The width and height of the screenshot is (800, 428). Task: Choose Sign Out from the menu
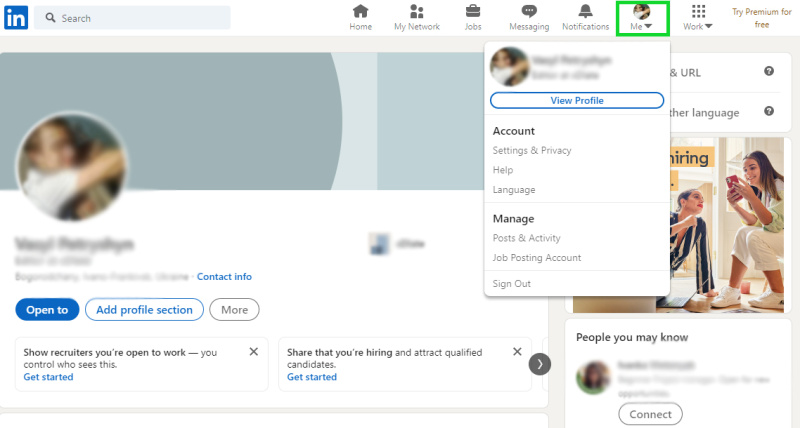(512, 284)
